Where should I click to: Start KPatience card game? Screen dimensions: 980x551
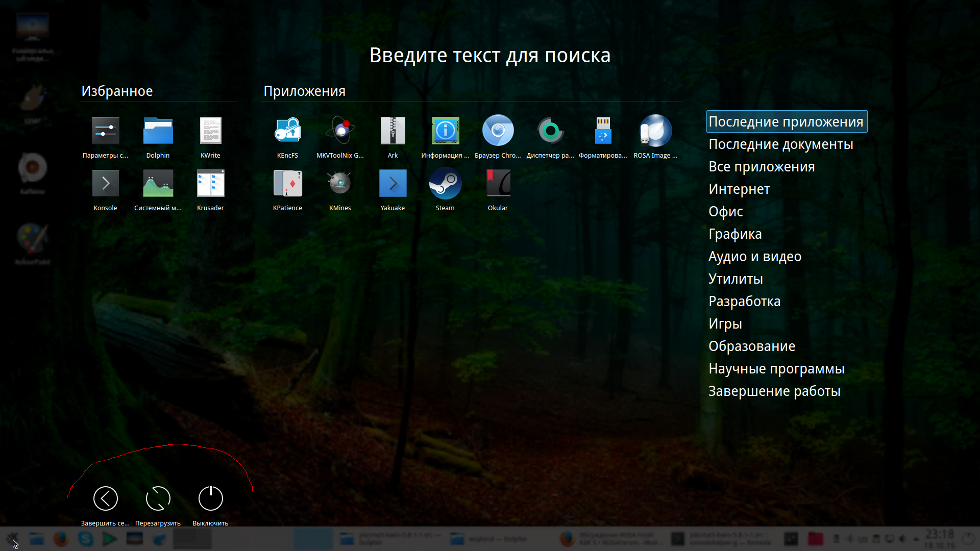click(x=287, y=185)
